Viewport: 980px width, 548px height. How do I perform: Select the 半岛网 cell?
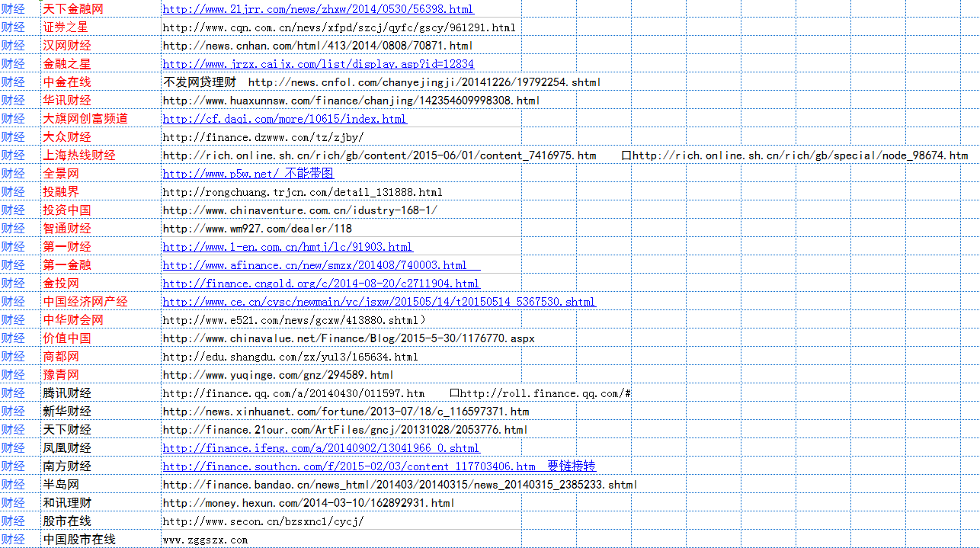tap(101, 485)
